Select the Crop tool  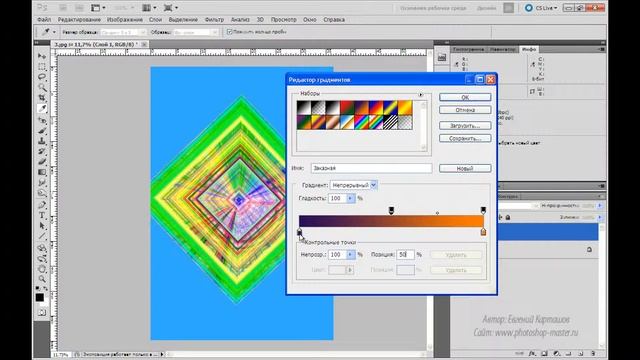click(42, 98)
